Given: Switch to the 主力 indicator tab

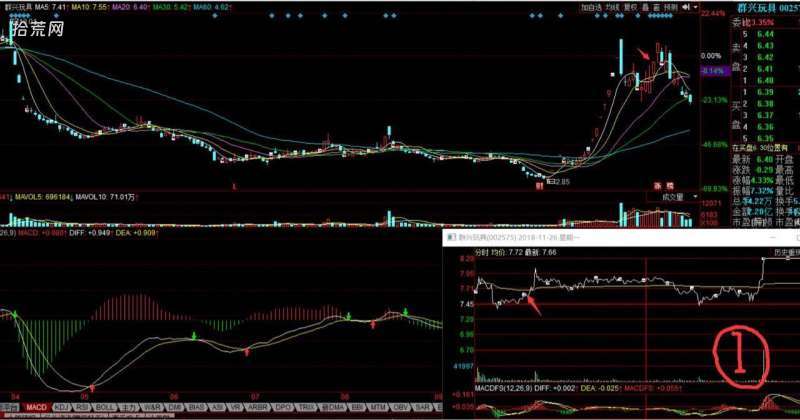Looking at the screenshot, I should coord(129,407).
